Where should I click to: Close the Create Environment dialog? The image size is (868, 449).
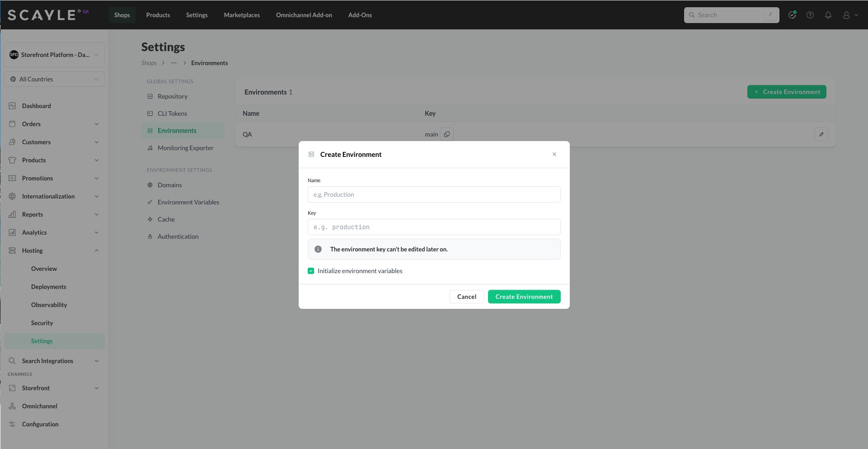pyautogui.click(x=554, y=154)
